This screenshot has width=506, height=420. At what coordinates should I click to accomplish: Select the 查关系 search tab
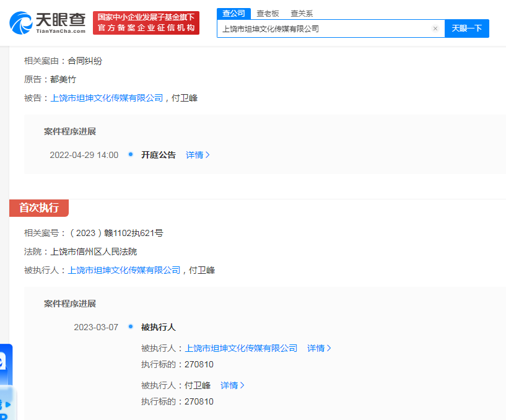tap(302, 14)
